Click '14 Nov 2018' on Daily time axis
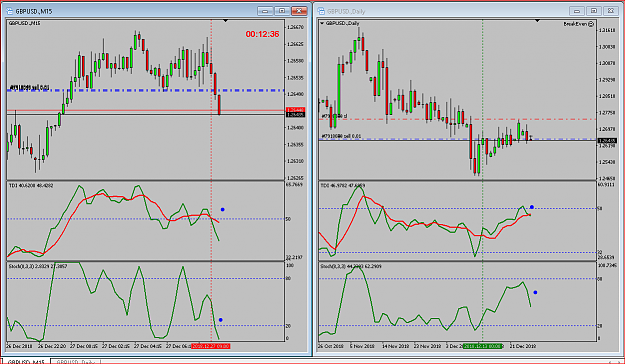This screenshot has width=625, height=364. coord(395,346)
